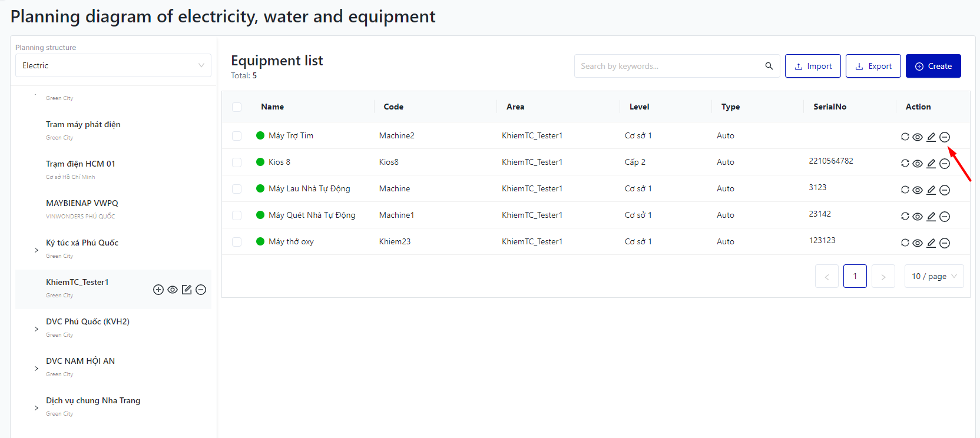The image size is (980, 438).
Task: Tick the checkbox for Máy Trợ Tim row
Action: 237,136
